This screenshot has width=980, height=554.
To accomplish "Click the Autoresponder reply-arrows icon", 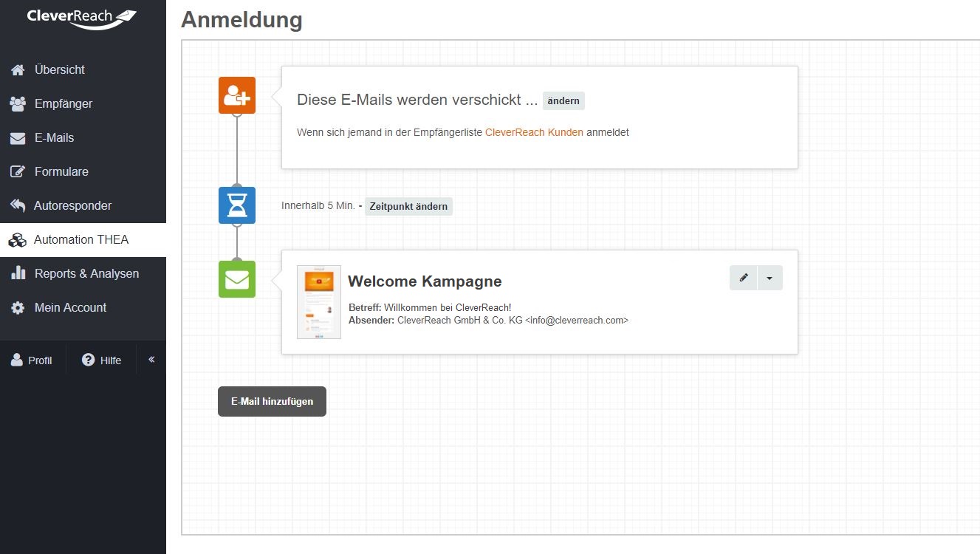I will [18, 205].
